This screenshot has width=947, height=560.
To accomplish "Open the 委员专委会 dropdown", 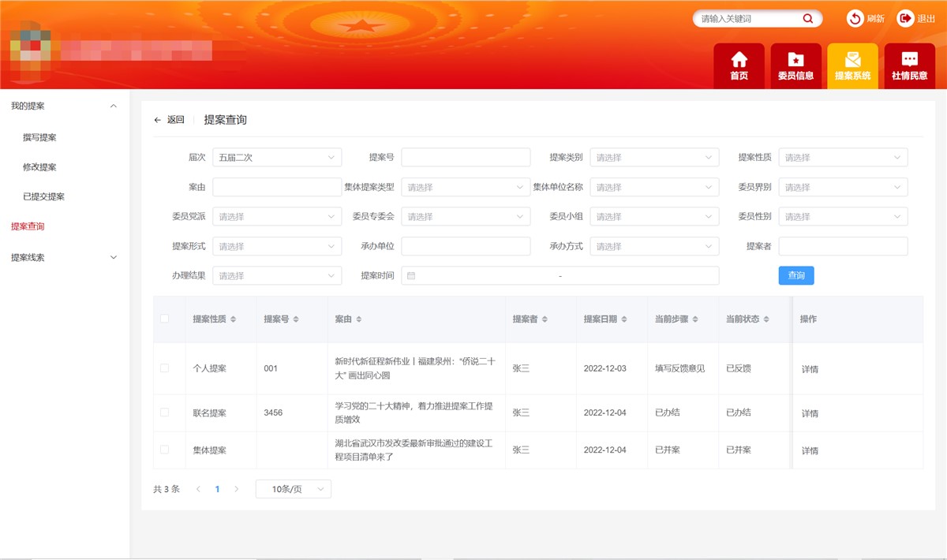I will point(466,216).
